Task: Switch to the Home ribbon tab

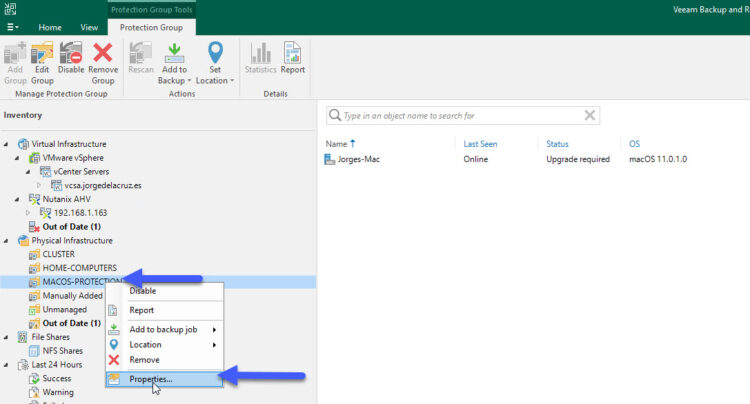Action: click(x=50, y=27)
